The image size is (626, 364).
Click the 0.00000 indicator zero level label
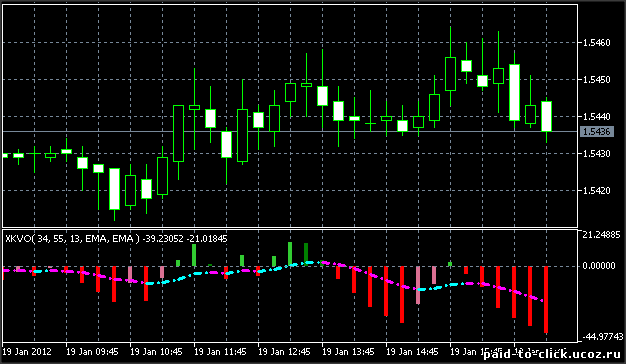(599, 266)
